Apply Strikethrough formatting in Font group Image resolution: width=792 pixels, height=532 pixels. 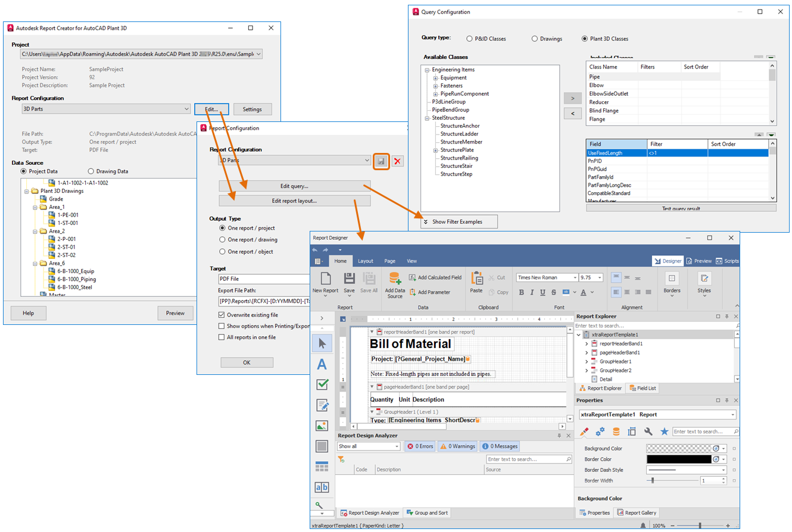[x=554, y=292]
